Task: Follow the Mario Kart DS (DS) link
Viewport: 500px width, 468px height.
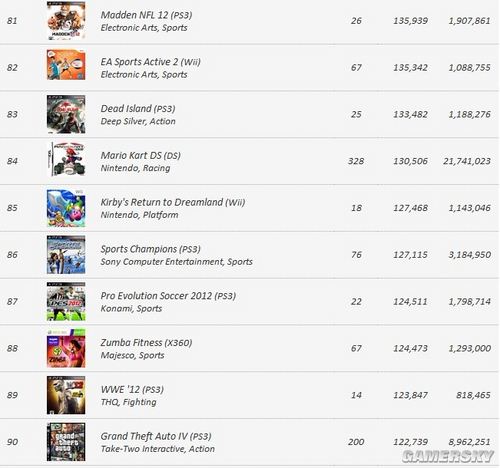Action: (x=141, y=156)
